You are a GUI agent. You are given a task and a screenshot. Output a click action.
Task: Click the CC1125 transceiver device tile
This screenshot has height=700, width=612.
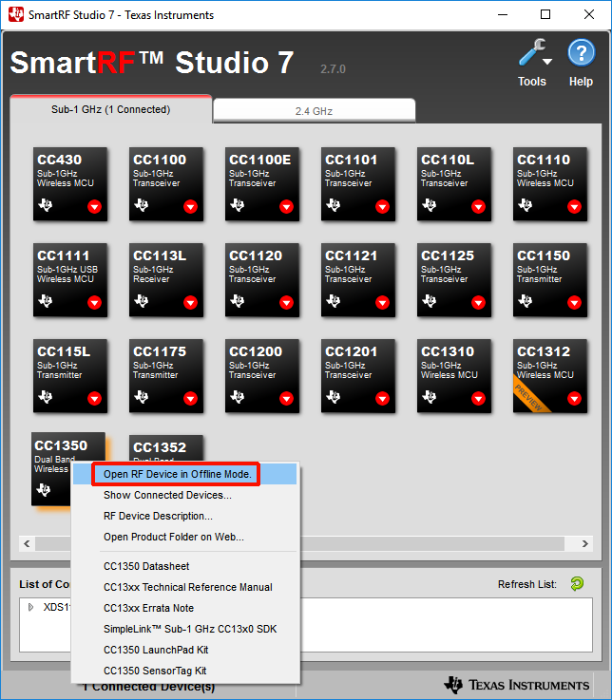coord(453,279)
